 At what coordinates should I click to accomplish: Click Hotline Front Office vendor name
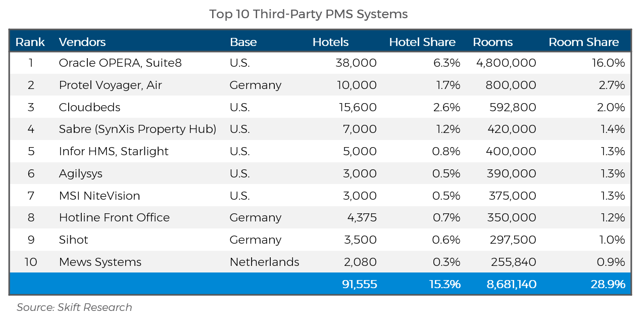click(x=114, y=217)
